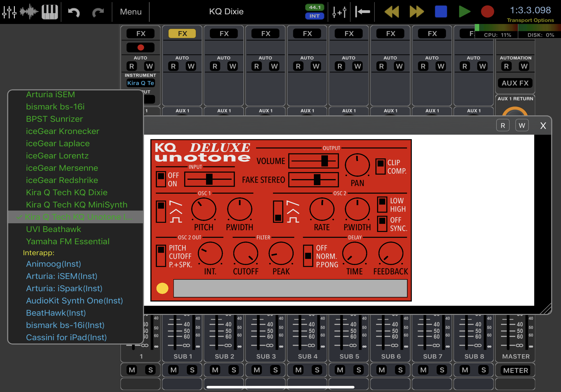Click the blue stop button
The width and height of the screenshot is (561, 392).
(x=440, y=12)
